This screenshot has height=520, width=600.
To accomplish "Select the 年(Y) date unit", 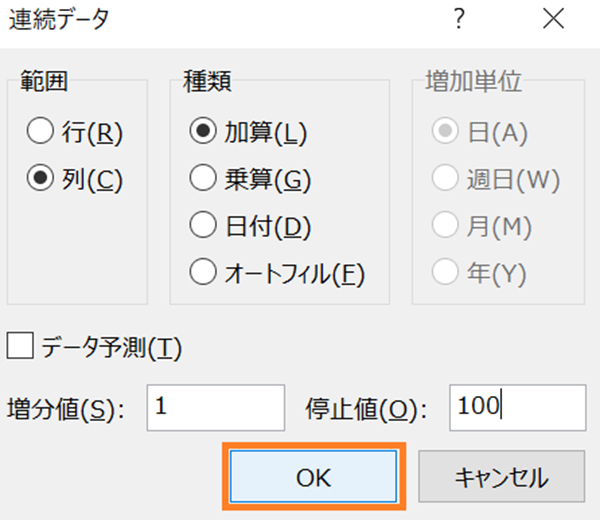I will [x=444, y=273].
